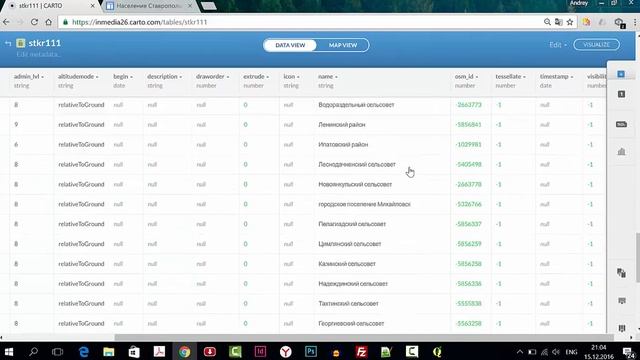640x360 pixels.
Task: Open the SQL sidebar panel icon
Action: tap(621, 124)
